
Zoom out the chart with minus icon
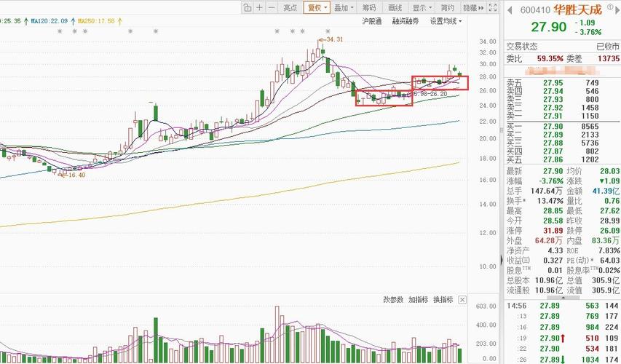pyautogui.click(x=272, y=7)
